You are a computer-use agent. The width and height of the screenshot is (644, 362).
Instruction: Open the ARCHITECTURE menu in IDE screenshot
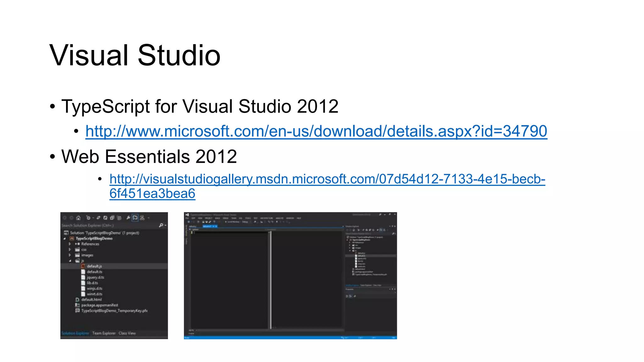point(267,218)
